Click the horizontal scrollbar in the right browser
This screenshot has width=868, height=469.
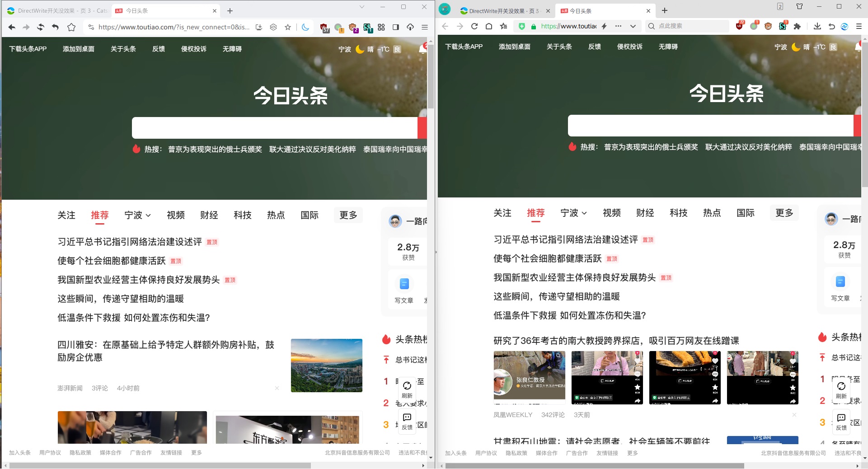[x=594, y=465]
